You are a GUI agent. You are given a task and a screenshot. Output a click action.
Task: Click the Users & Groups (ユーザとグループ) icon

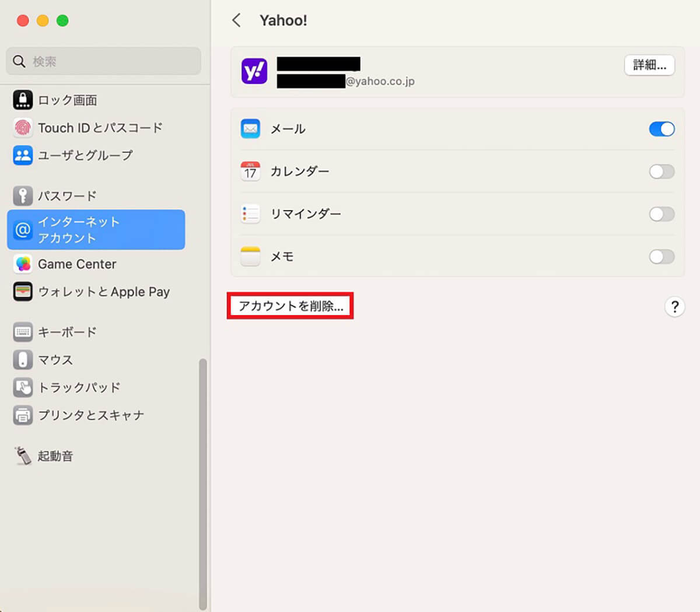[x=23, y=155]
